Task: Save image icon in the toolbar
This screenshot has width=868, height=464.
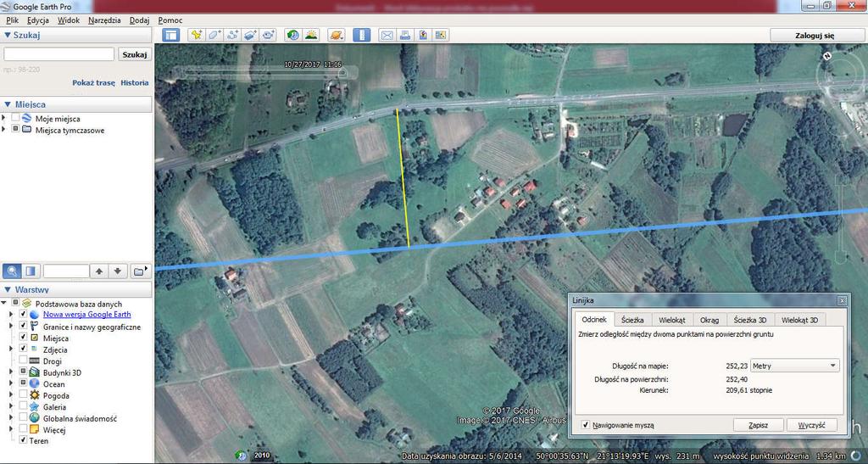Action: click(423, 35)
